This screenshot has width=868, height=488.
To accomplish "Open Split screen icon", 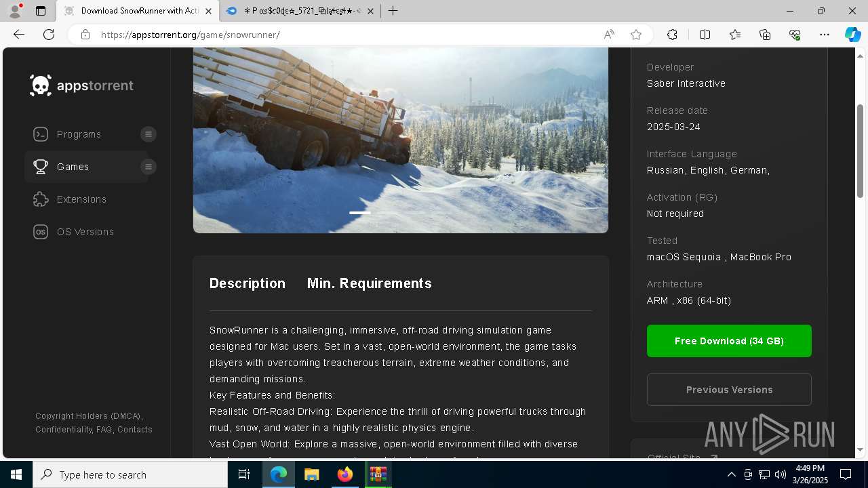I will (x=705, y=35).
